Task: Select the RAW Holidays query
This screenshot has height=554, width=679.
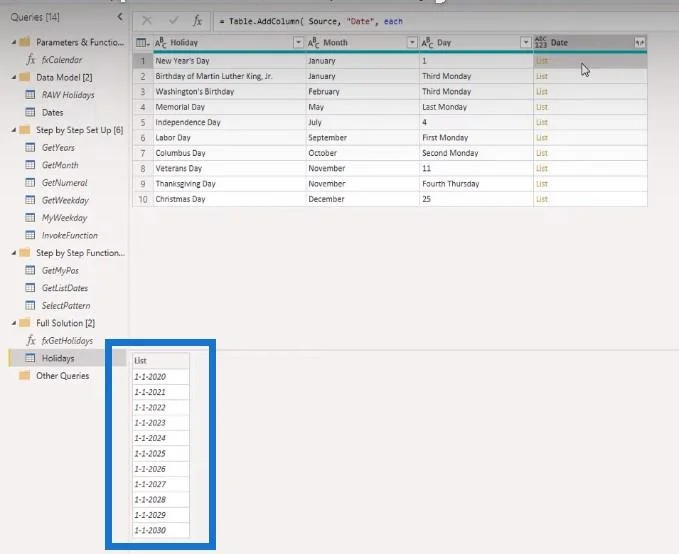Action: point(68,95)
